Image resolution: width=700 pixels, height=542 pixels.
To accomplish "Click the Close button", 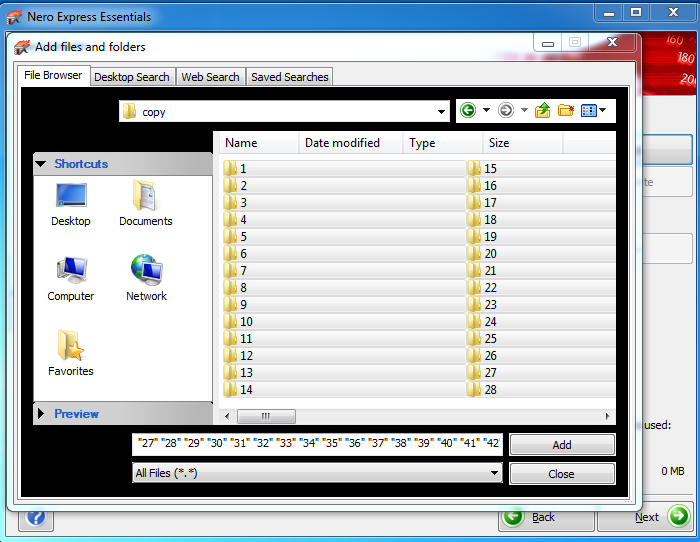I will (562, 474).
